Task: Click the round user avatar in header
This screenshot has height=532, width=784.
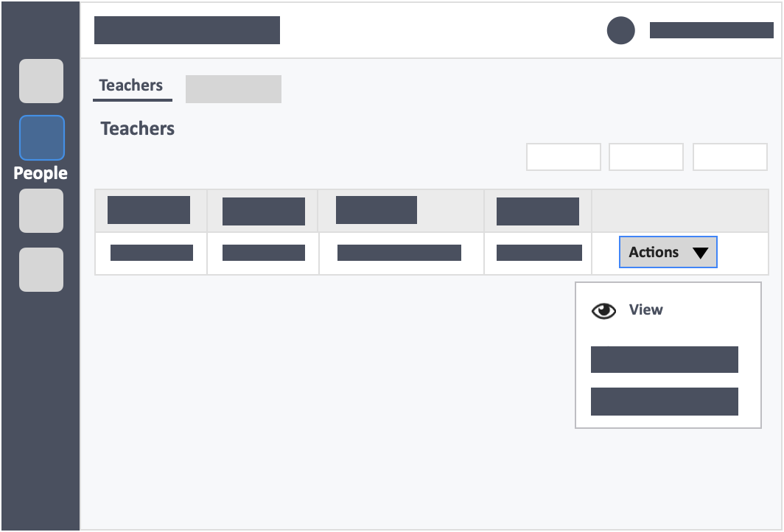Action: coord(621,30)
